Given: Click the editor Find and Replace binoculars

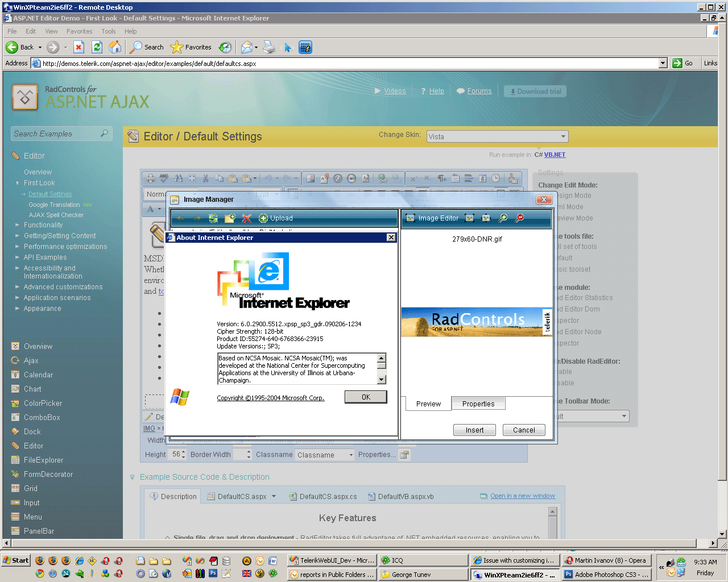Looking at the screenshot, I should [178, 178].
